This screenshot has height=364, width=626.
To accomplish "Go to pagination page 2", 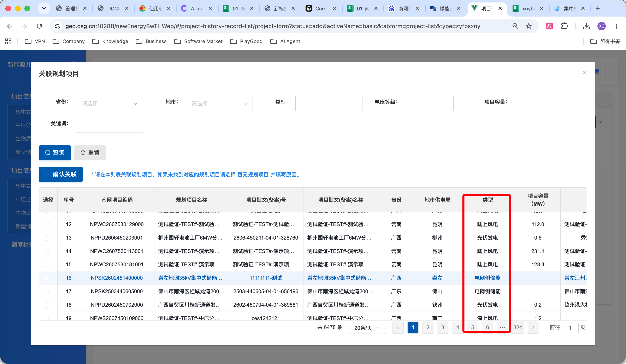I will click(x=428, y=328).
